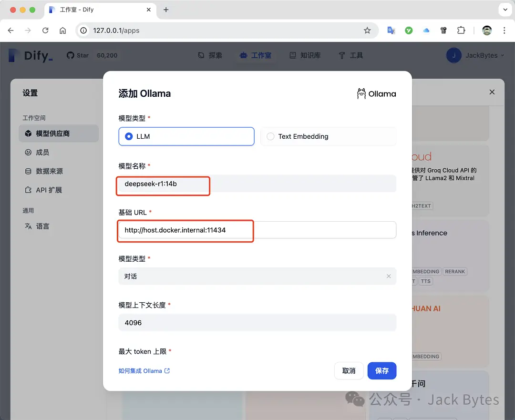The image size is (515, 420).
Task: Switch to the 工具 tab
Action: [x=350, y=55]
